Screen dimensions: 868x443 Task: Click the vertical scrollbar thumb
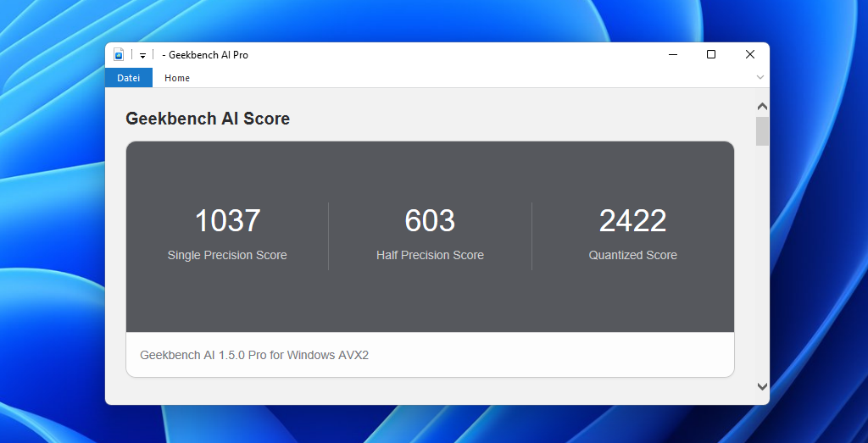point(762,131)
